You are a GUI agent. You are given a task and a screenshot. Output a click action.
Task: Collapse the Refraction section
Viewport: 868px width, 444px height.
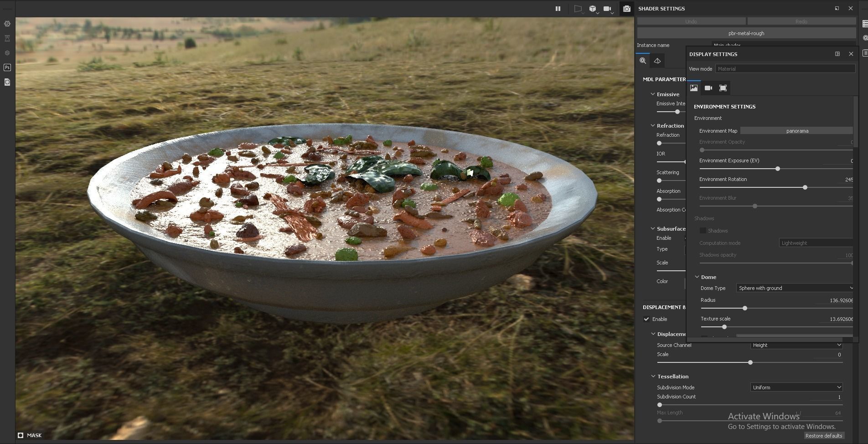point(653,126)
